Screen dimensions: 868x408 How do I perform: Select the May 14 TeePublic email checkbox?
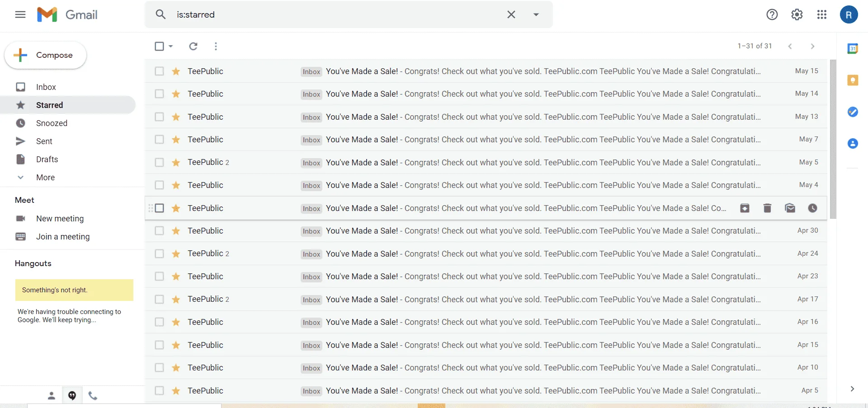pos(159,94)
